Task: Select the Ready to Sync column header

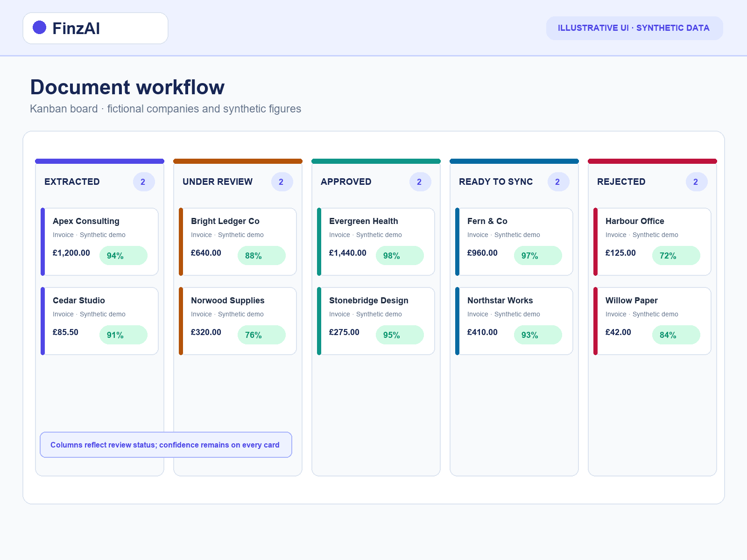Action: pyautogui.click(x=496, y=182)
